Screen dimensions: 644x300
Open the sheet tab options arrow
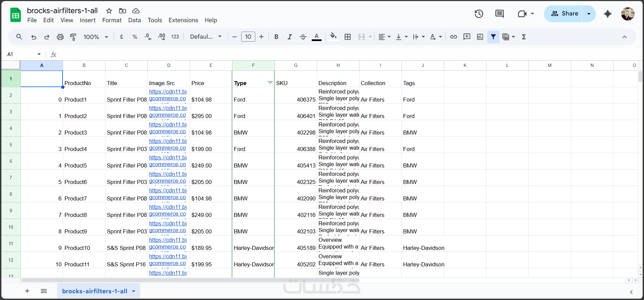tap(134, 291)
